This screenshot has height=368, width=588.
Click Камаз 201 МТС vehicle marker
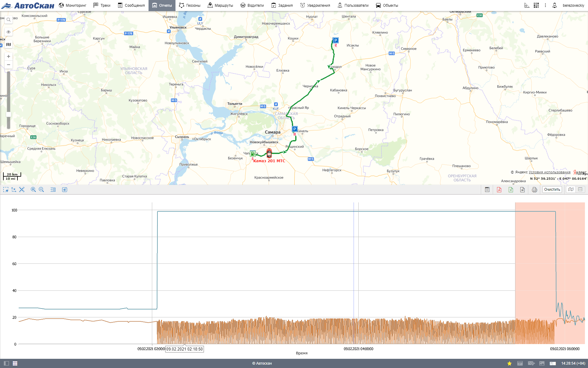click(269, 153)
